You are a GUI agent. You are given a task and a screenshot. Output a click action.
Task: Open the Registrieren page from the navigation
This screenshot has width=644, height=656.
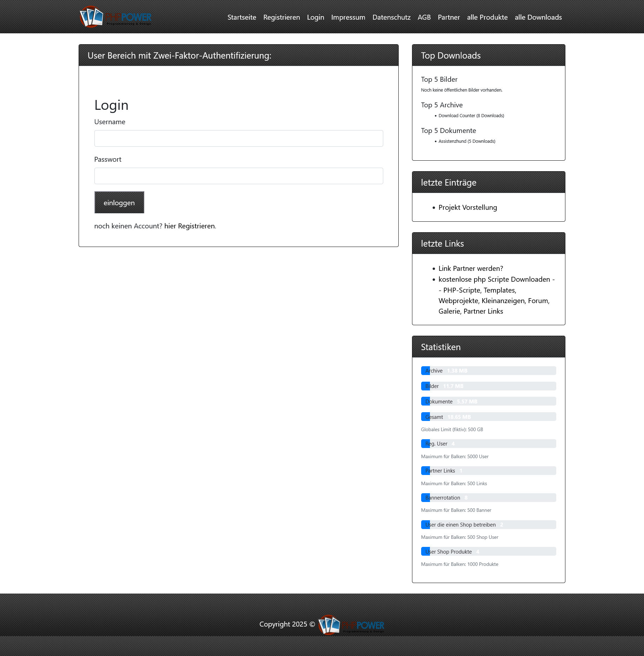click(281, 17)
